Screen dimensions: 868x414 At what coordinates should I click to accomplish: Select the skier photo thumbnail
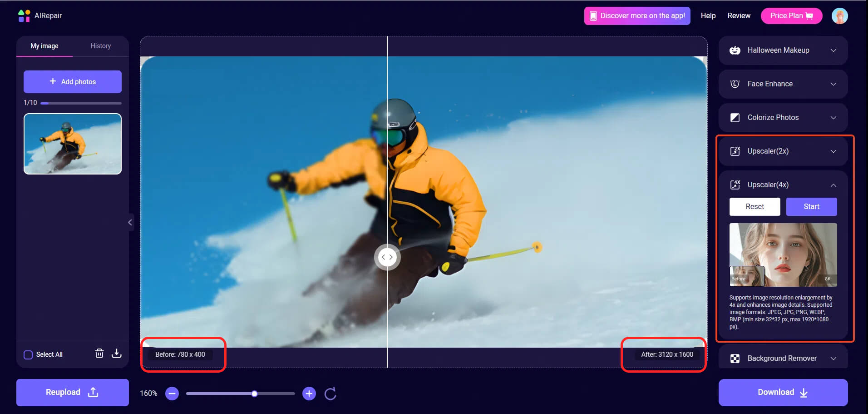pos(72,144)
